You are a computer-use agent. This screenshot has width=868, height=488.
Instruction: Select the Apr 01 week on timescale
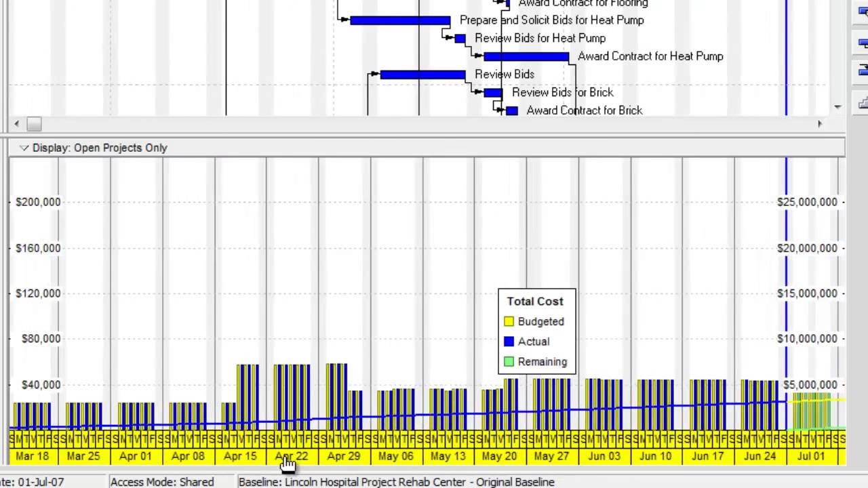coord(136,456)
